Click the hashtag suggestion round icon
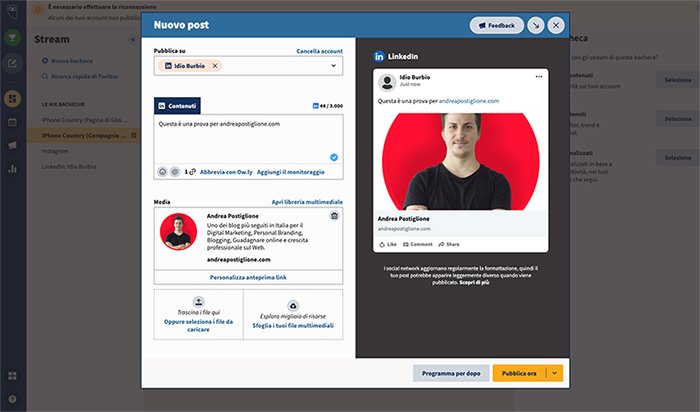 [175, 172]
